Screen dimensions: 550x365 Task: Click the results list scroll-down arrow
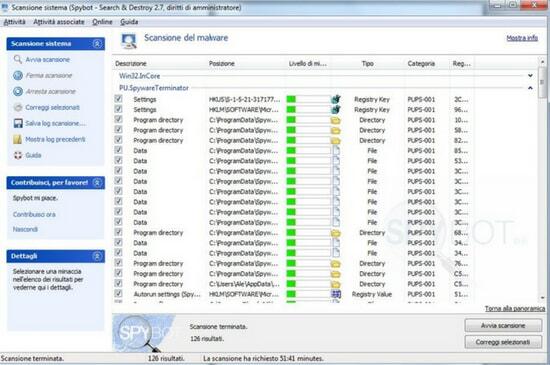click(542, 298)
